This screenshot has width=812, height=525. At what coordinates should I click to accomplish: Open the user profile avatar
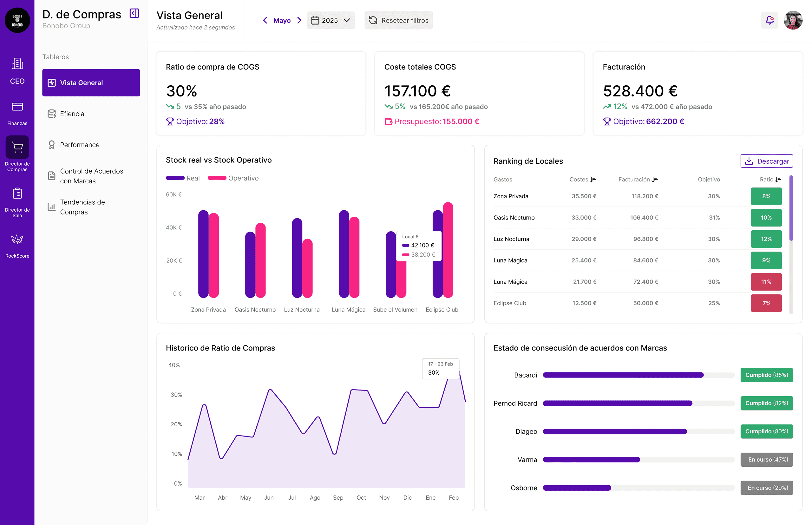click(x=793, y=20)
